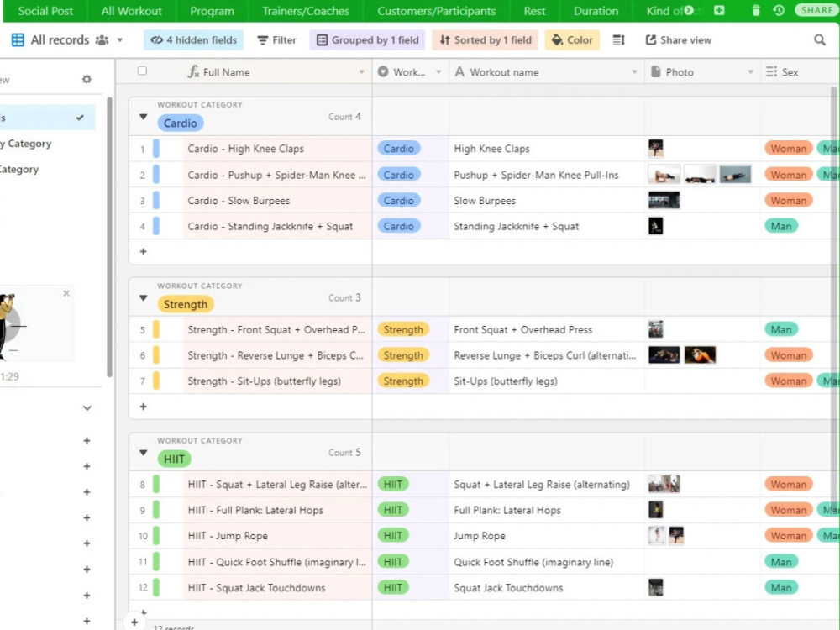Image resolution: width=840 pixels, height=630 pixels.
Task: Go to the Rest table tab
Action: tap(534, 11)
